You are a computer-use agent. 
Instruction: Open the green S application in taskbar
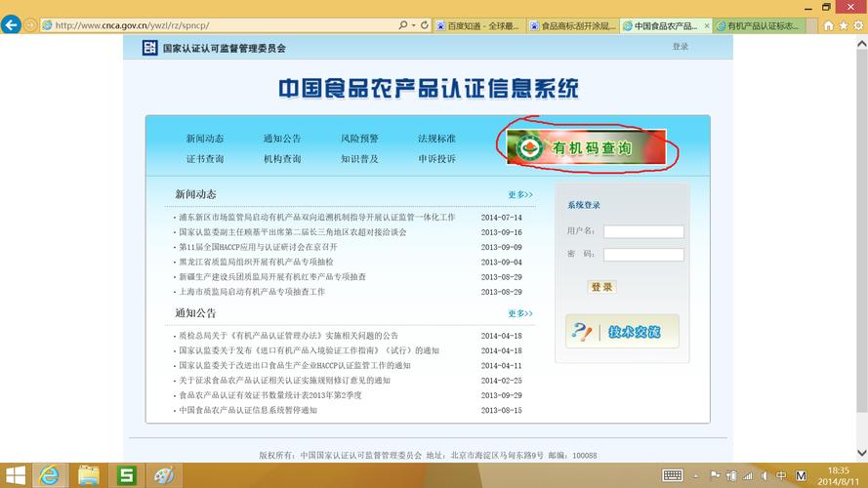pos(126,475)
